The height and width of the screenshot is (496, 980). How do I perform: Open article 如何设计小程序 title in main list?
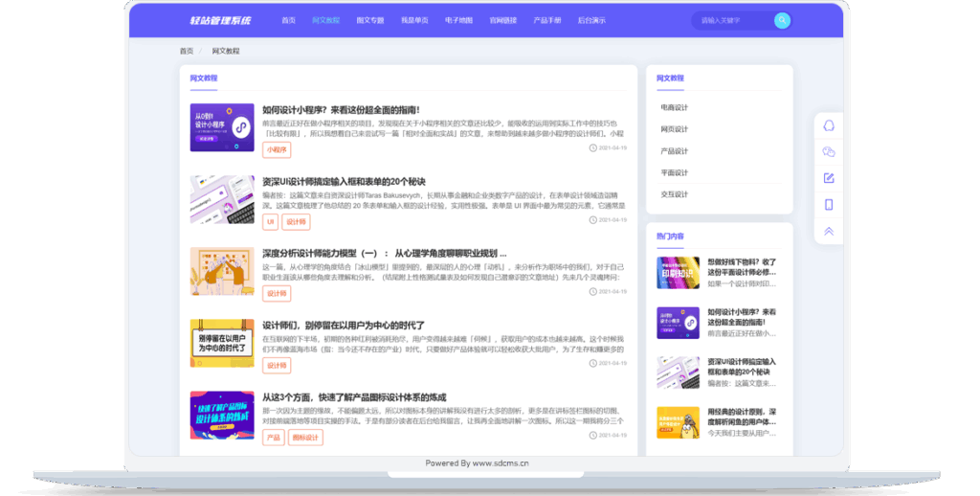tap(341, 110)
